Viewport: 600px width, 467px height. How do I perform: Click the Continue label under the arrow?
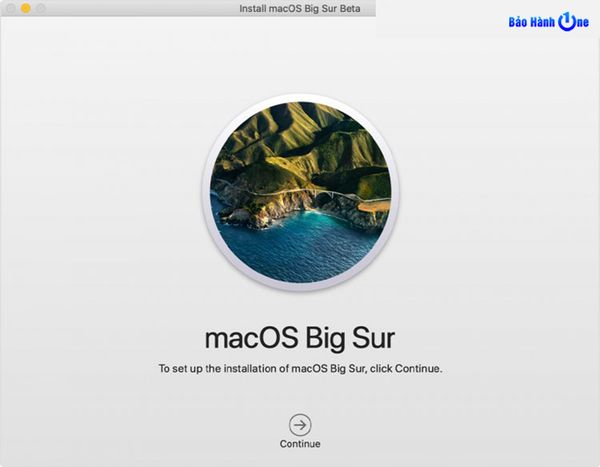point(300,444)
